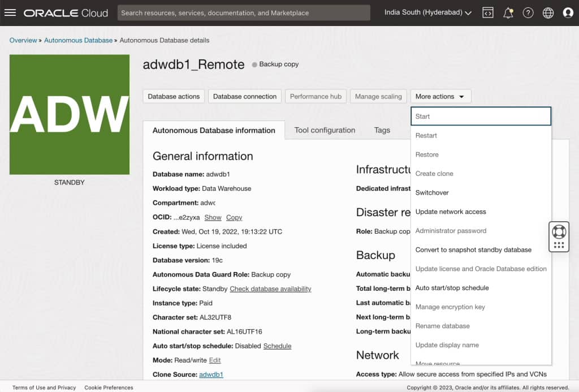Switch to the Tags tab
Screen dimensions: 579x392
[x=382, y=130]
